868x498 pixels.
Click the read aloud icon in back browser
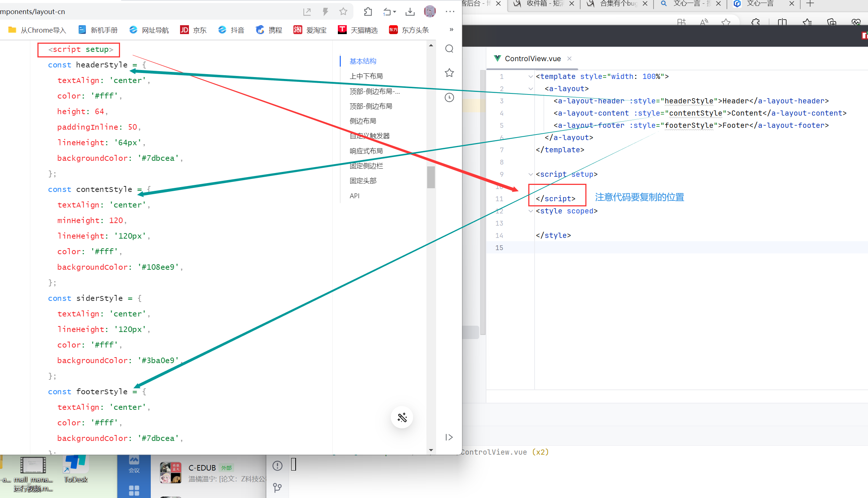coord(704,22)
